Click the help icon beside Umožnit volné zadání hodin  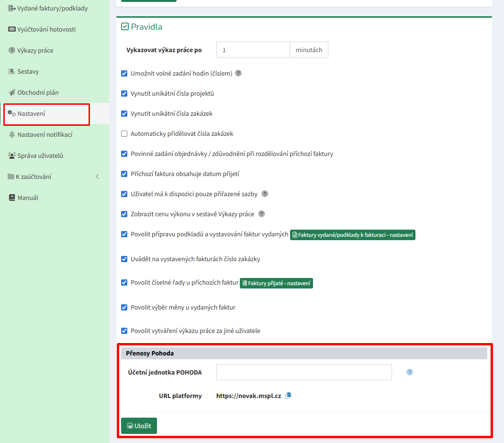238,74
